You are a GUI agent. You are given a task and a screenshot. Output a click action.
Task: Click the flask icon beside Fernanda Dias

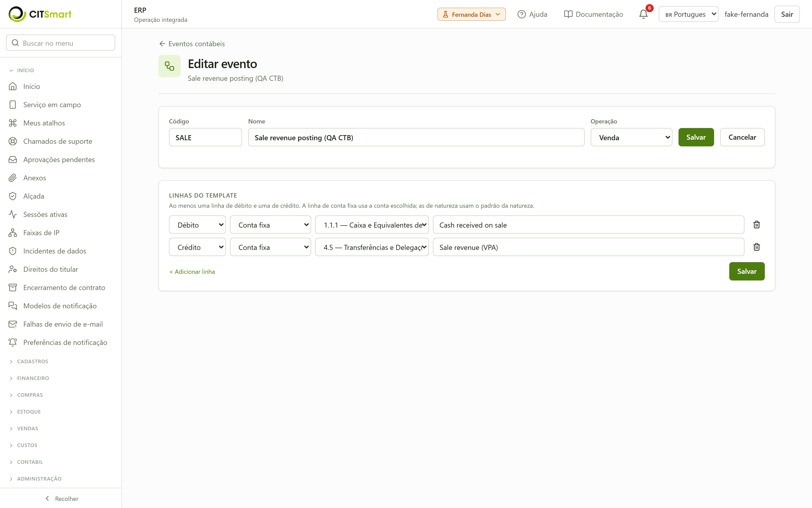pos(446,14)
